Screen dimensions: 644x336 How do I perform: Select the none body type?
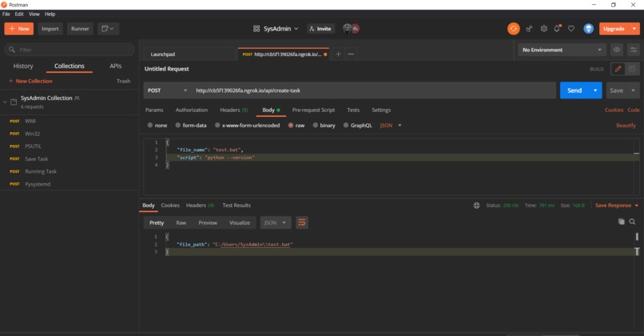coord(150,125)
